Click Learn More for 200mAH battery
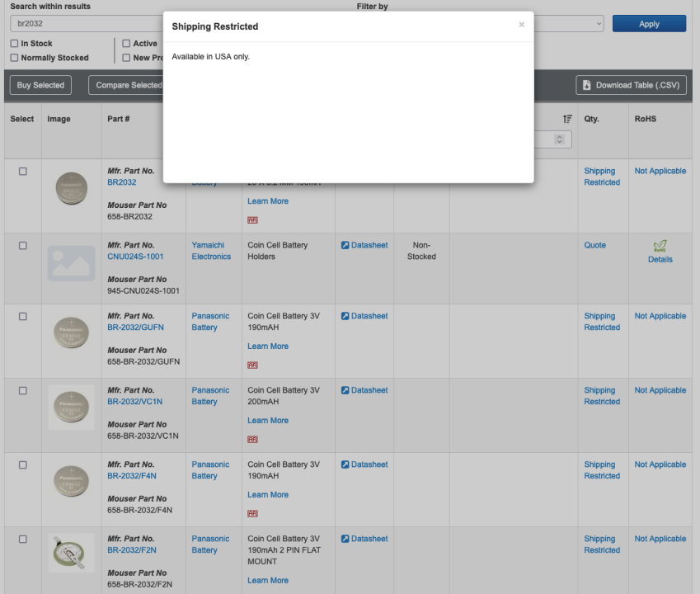Viewport: 700px width, 594px height. [x=268, y=421]
